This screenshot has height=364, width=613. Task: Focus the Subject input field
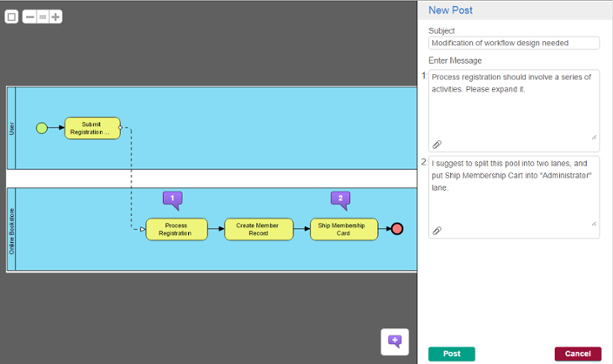514,43
